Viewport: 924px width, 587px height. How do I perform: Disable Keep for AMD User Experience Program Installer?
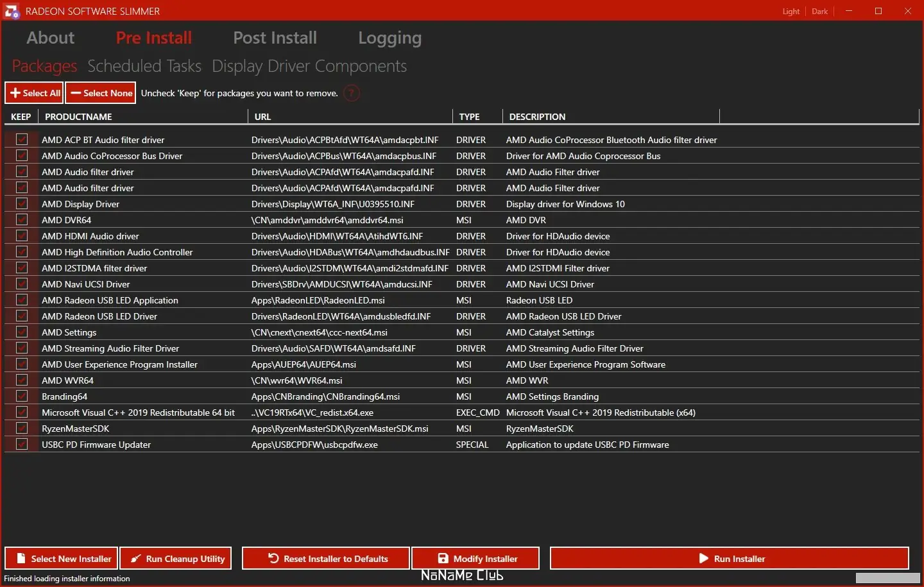[x=22, y=364]
